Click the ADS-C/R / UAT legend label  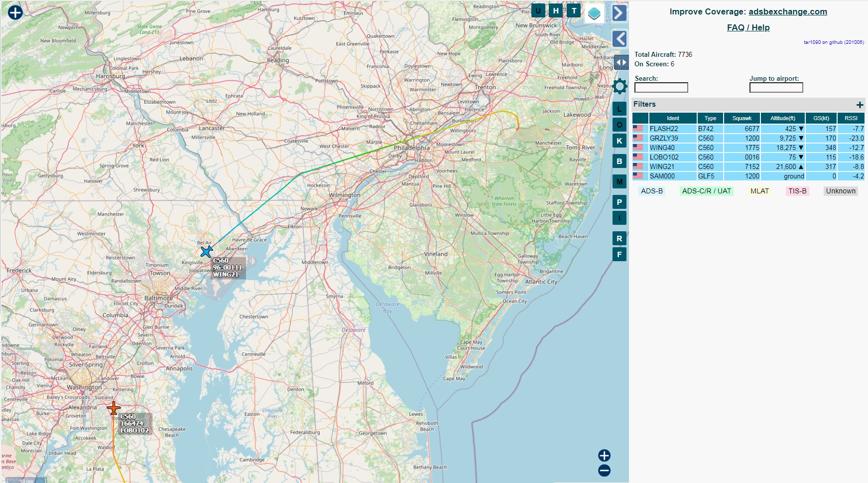pyautogui.click(x=706, y=191)
